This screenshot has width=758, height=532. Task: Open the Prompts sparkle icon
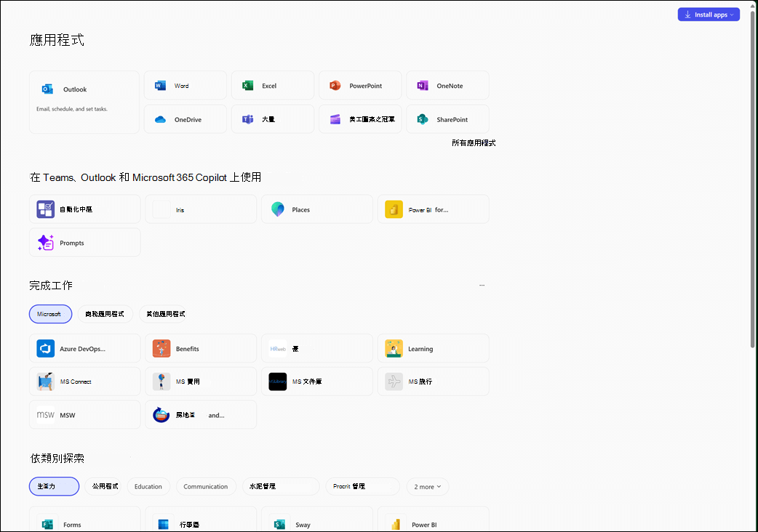pos(45,242)
